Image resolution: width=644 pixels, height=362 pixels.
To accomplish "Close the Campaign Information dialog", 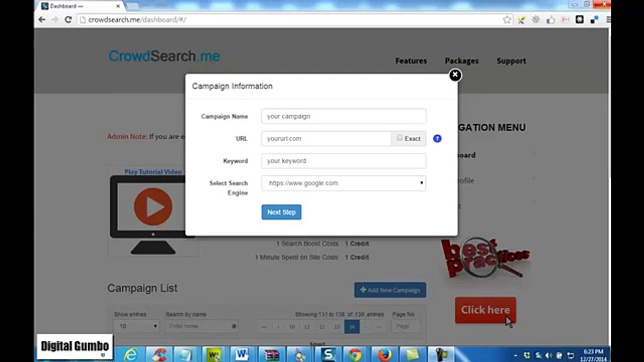I will click(455, 75).
